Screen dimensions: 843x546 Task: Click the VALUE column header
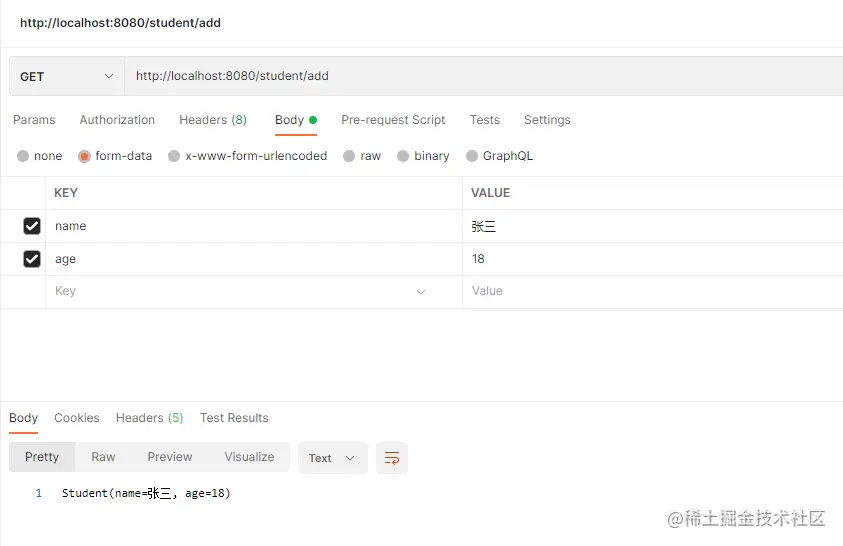tap(490, 193)
